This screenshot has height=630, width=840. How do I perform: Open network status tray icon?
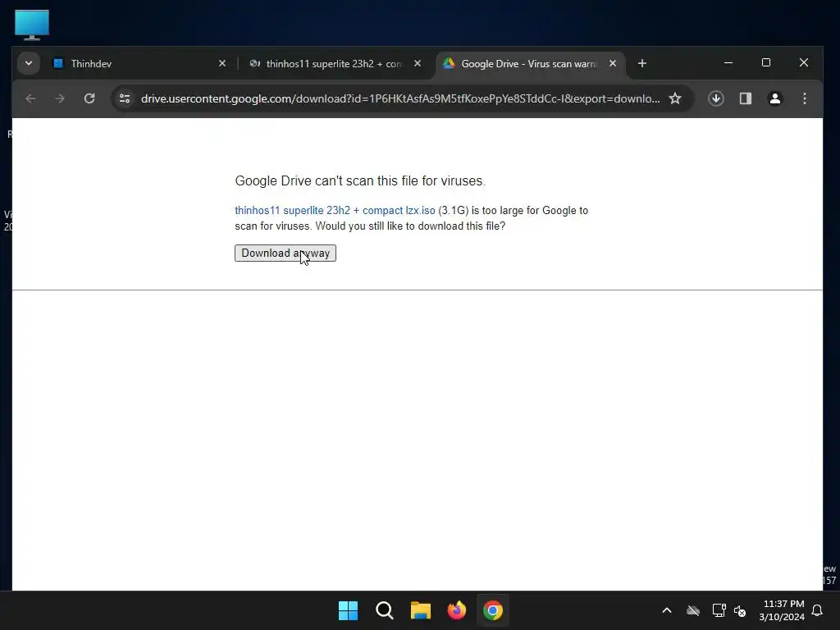point(719,610)
